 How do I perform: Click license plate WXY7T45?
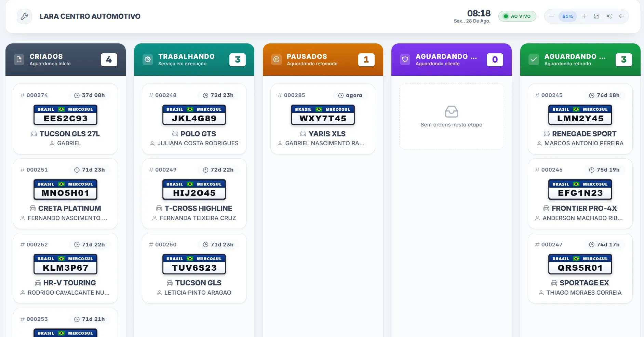click(x=323, y=115)
